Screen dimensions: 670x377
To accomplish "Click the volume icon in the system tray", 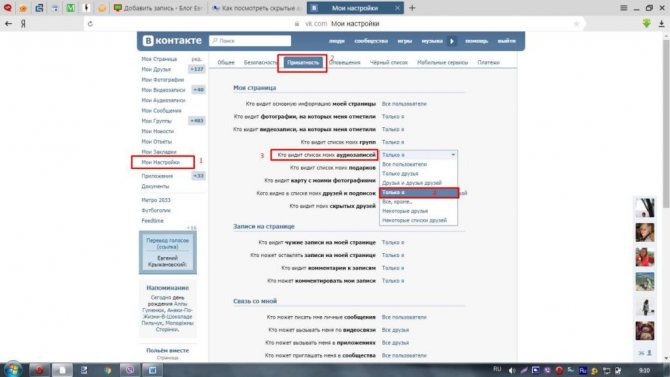I will pyautogui.click(x=511, y=370).
